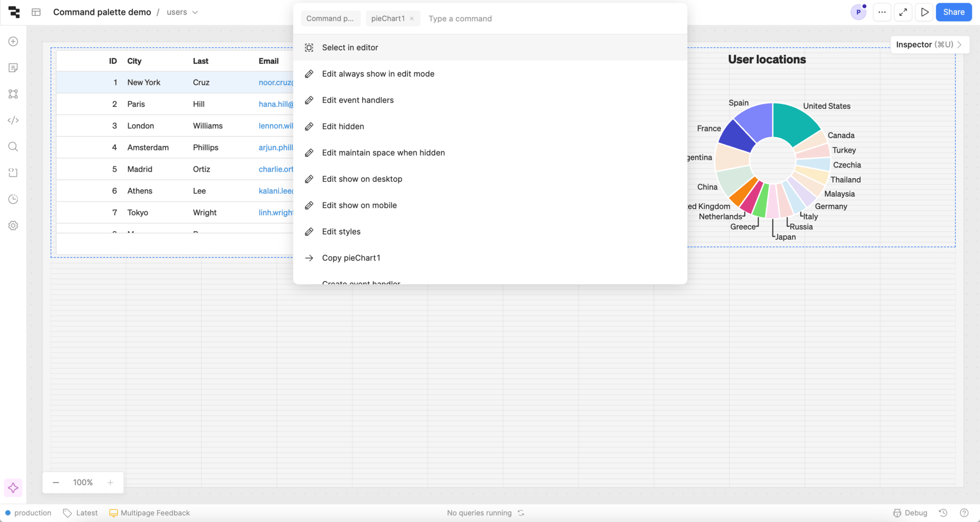Select the Tokyo table row
This screenshot has width=980, height=522.
pos(175,213)
